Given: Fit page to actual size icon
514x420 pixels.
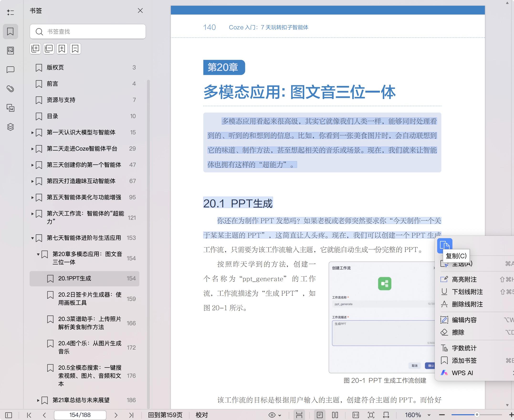Looking at the screenshot, I should [x=356, y=415].
